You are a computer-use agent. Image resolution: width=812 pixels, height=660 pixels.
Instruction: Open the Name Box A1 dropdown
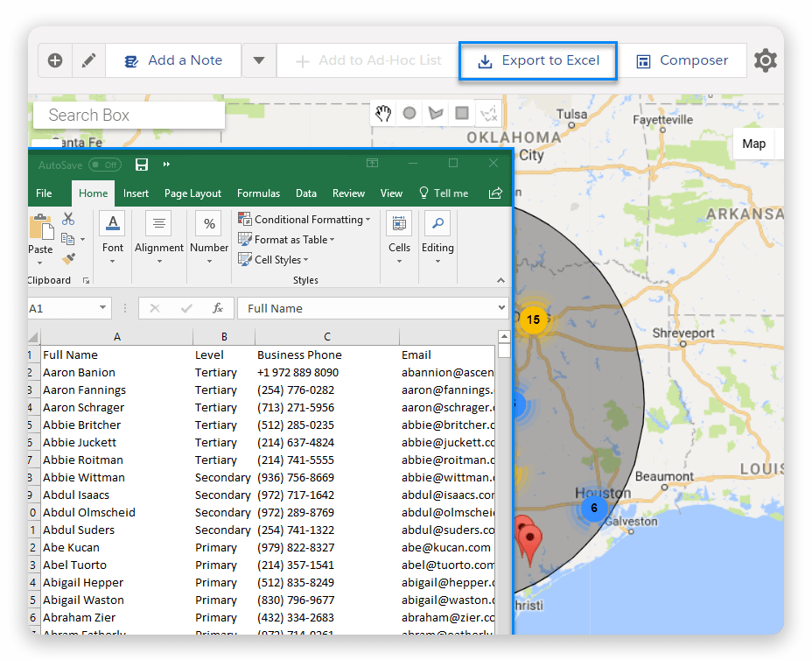(102, 308)
